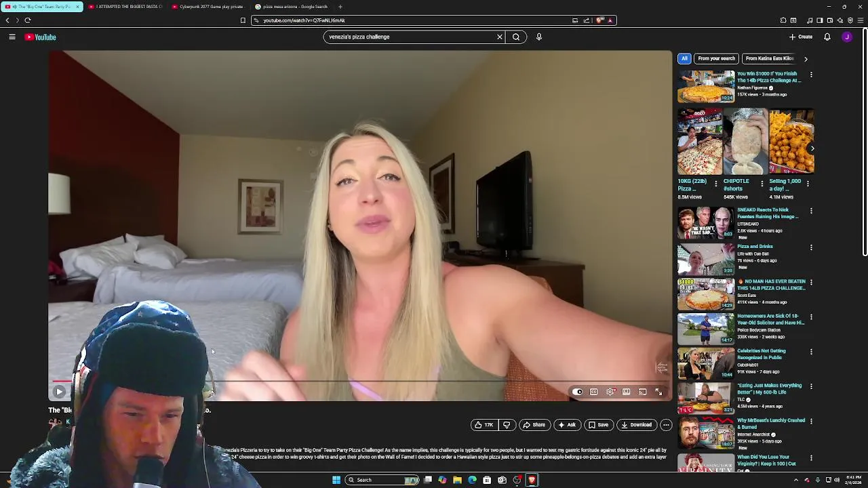Toggle the autoplay switch in the player
The image size is (868, 488).
tap(577, 392)
